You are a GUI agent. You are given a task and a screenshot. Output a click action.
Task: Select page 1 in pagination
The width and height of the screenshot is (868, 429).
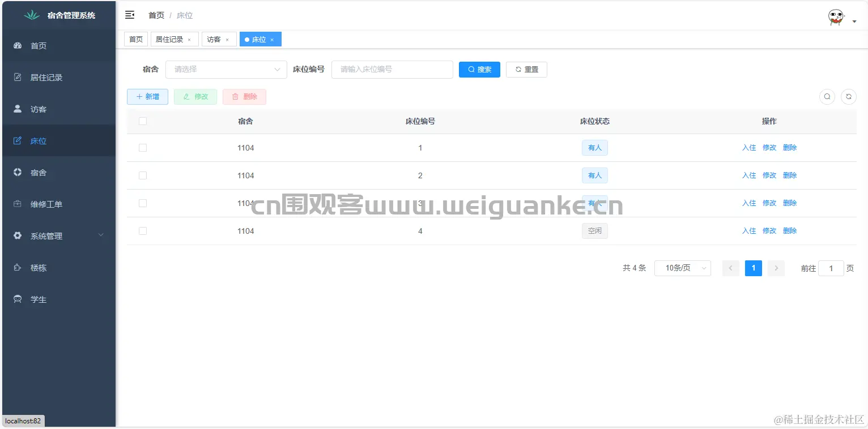click(x=754, y=268)
